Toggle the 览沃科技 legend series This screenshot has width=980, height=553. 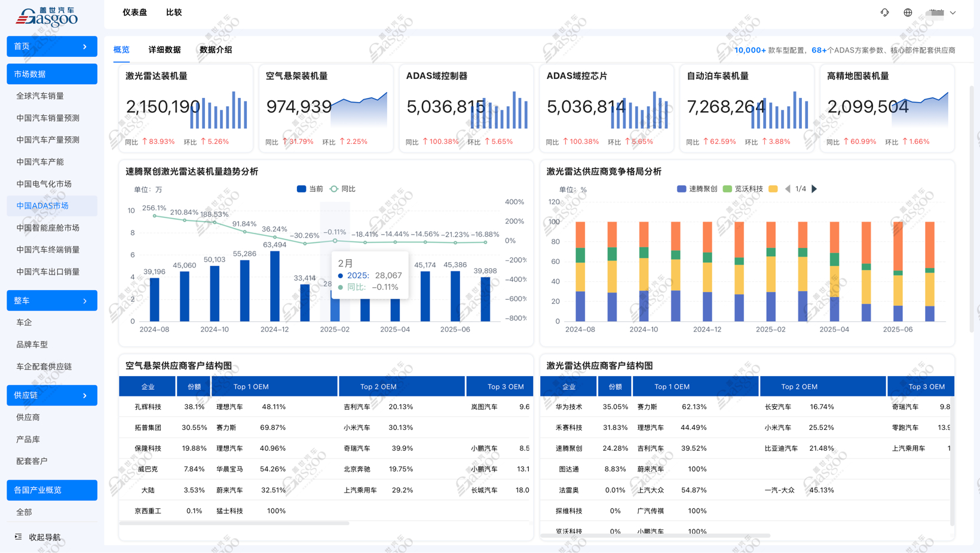tap(743, 189)
